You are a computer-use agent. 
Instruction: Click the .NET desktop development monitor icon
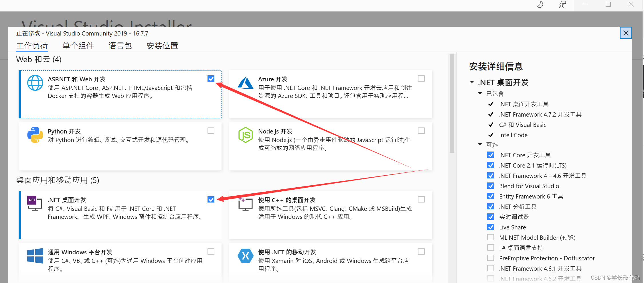tap(35, 203)
